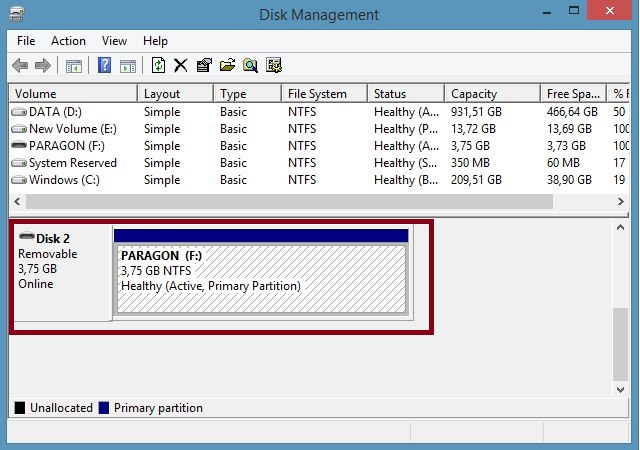The image size is (640, 450).
Task: Select the DATA (D:) volume row
Action: (x=319, y=112)
